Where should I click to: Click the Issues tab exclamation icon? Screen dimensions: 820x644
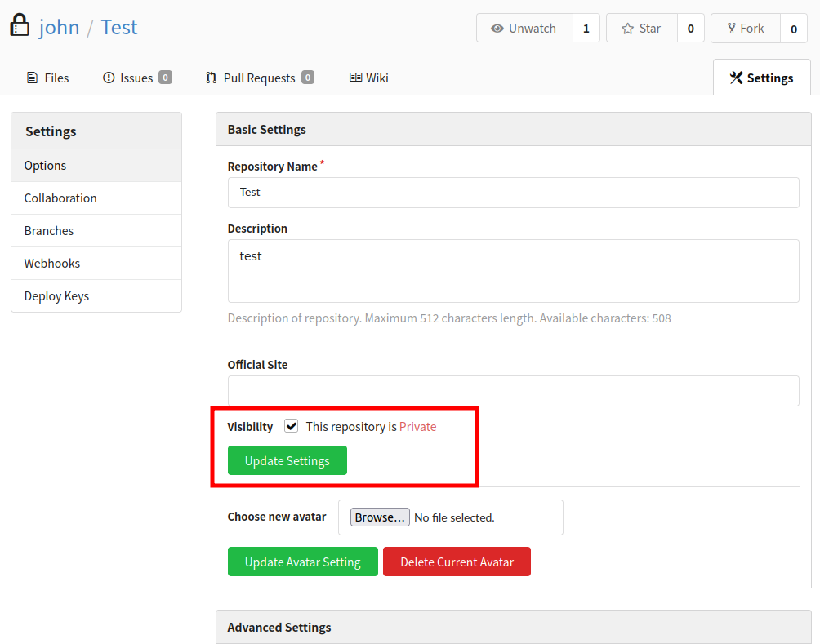point(109,78)
